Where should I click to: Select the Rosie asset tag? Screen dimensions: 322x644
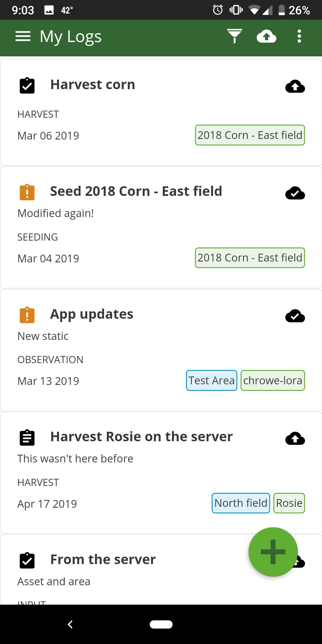tap(289, 503)
